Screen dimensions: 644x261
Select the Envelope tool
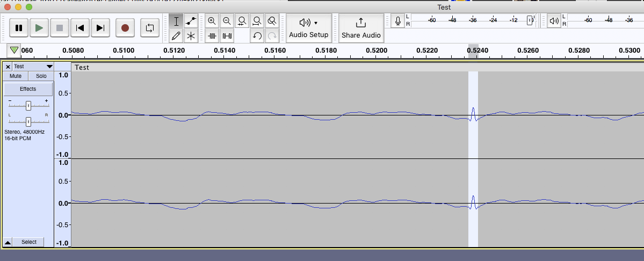(x=191, y=21)
